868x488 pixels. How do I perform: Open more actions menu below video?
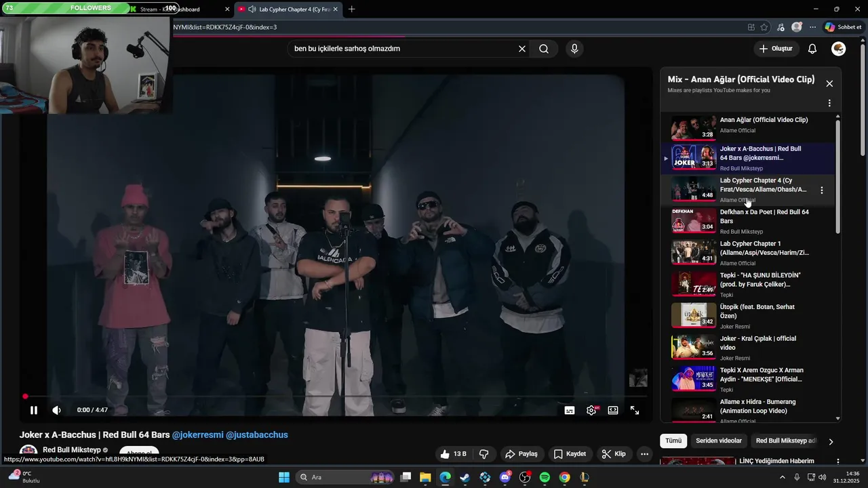pyautogui.click(x=645, y=454)
